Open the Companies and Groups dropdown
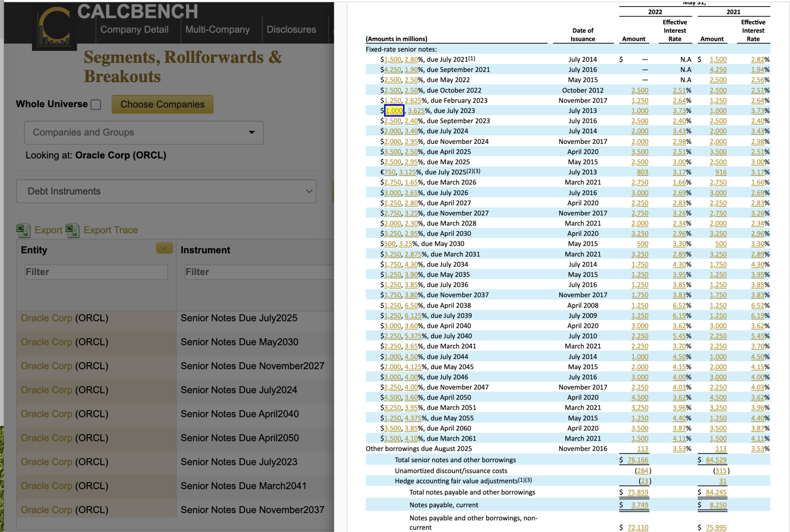 [143, 132]
